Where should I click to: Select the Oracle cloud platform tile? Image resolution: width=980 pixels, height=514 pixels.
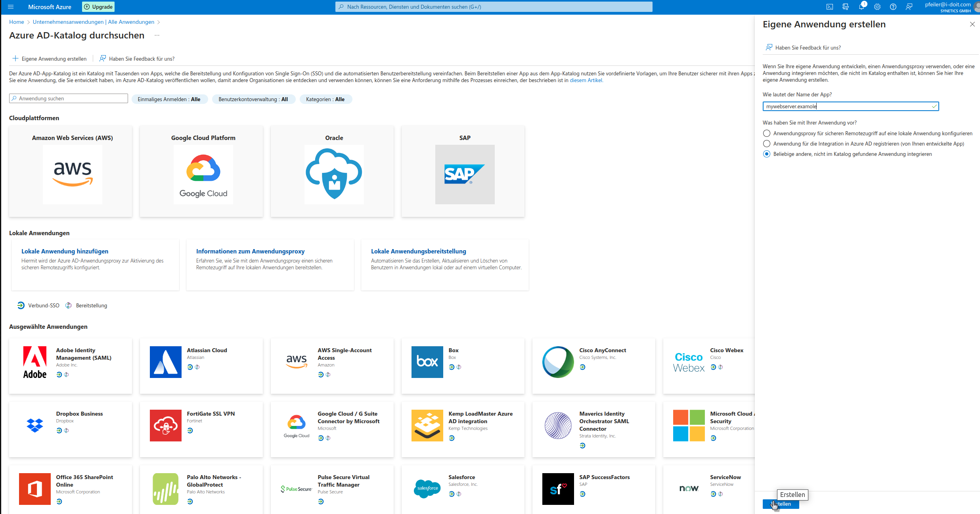[x=332, y=171]
